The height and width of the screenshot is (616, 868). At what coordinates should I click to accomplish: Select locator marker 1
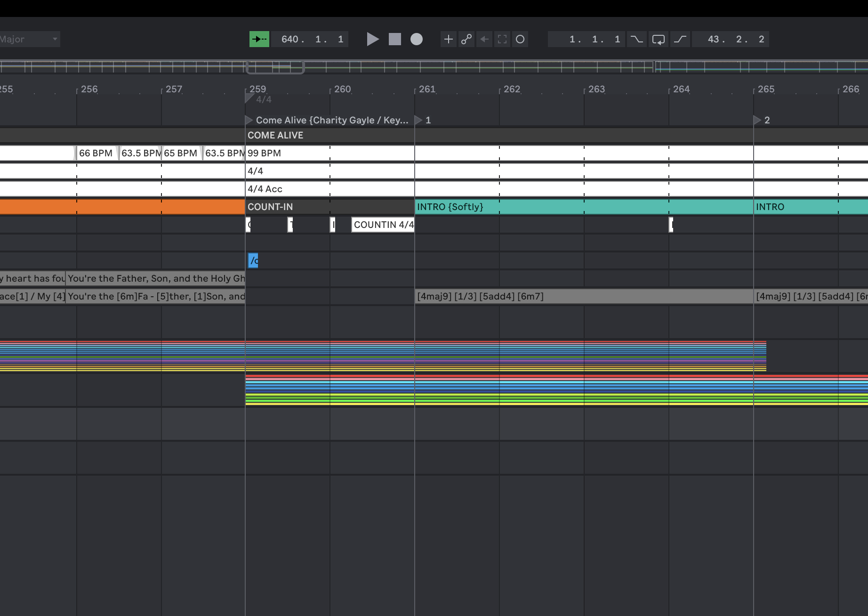click(x=423, y=120)
